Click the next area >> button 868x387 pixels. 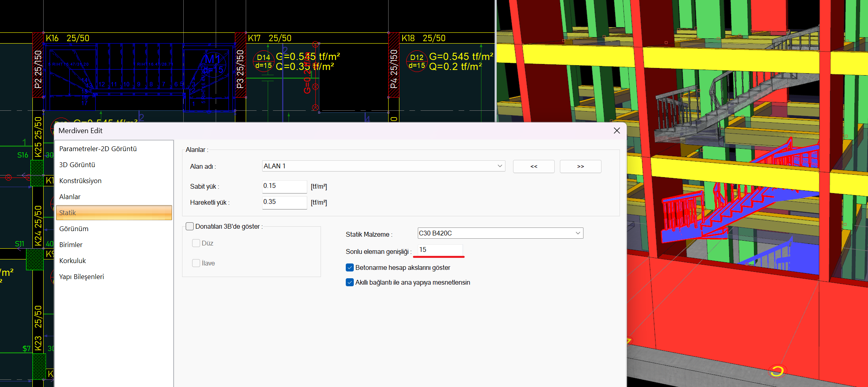(580, 166)
